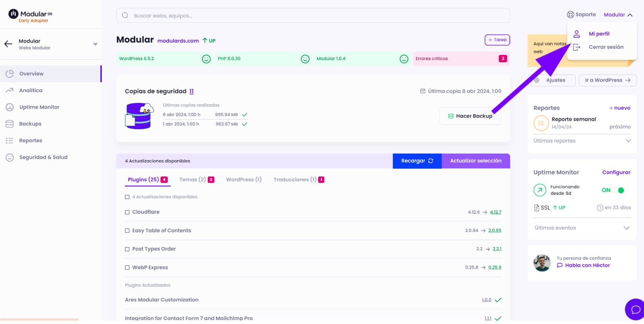Click Actualizar selección button
The width and height of the screenshot is (644, 324).
(x=476, y=161)
